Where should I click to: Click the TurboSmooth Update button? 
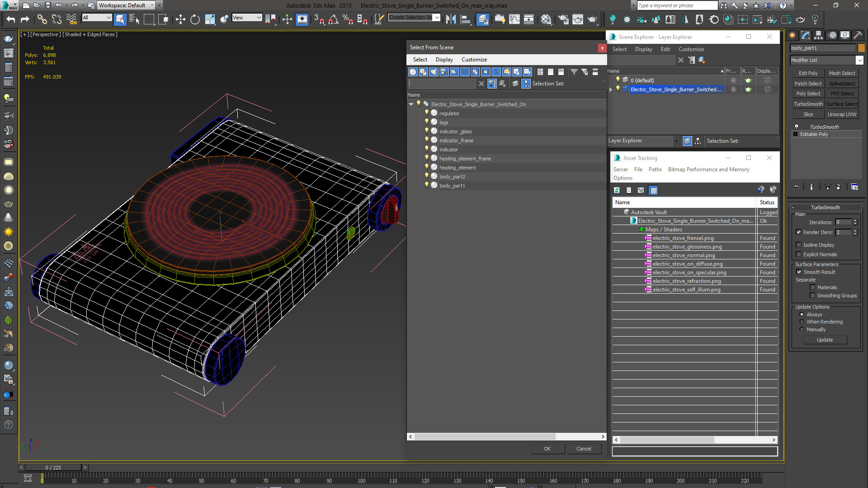(825, 340)
